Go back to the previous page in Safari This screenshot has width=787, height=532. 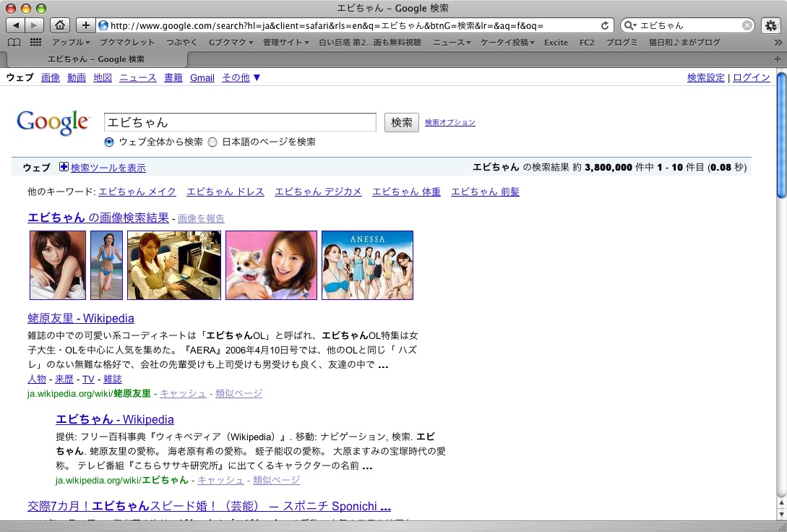(16, 25)
